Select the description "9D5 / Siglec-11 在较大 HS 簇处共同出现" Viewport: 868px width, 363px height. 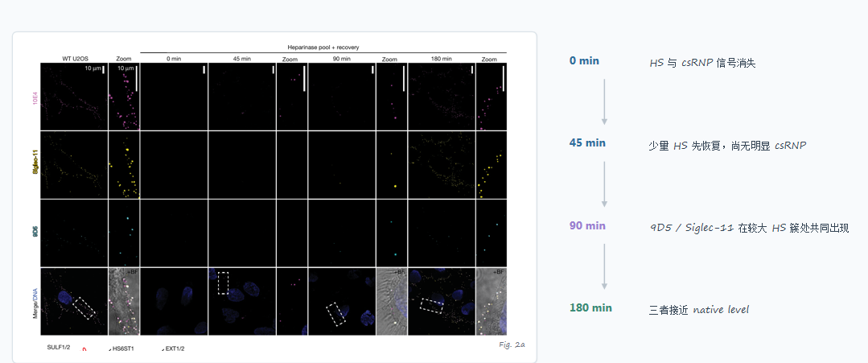(x=749, y=229)
